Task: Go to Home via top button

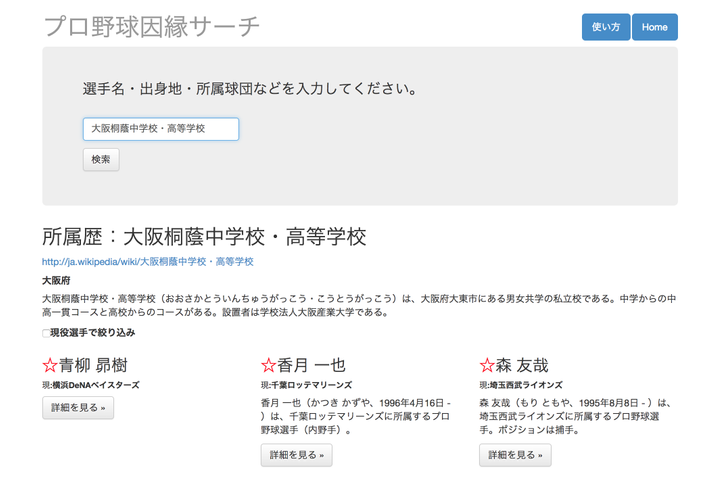Action: (655, 27)
